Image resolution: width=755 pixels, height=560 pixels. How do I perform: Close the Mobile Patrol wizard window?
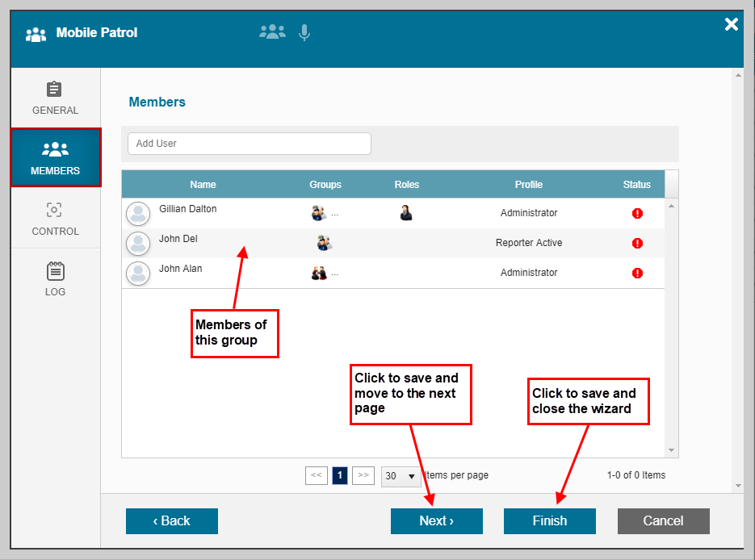click(731, 24)
